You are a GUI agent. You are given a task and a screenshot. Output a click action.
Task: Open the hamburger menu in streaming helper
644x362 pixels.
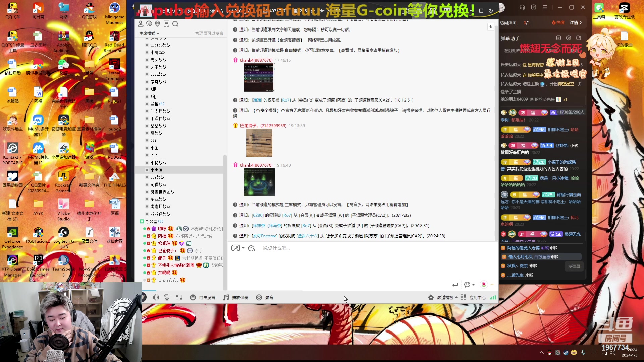[x=545, y=7]
